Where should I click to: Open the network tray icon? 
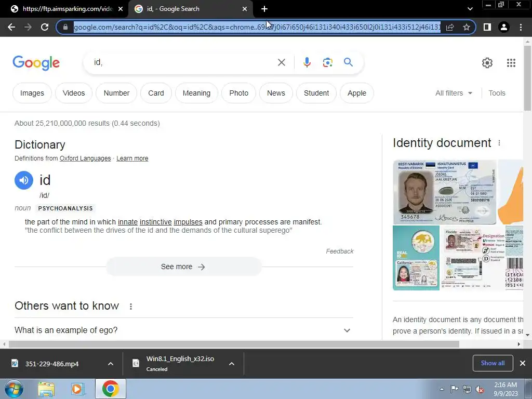[467, 390]
